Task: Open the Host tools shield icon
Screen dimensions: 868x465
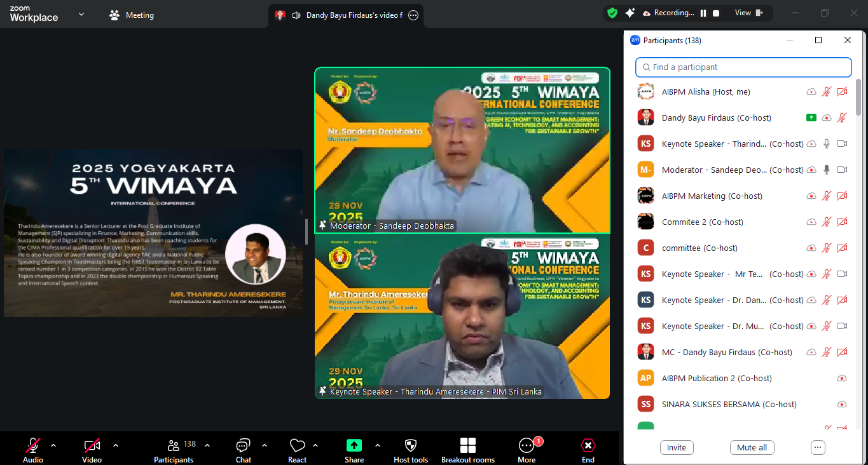Action: (x=411, y=445)
